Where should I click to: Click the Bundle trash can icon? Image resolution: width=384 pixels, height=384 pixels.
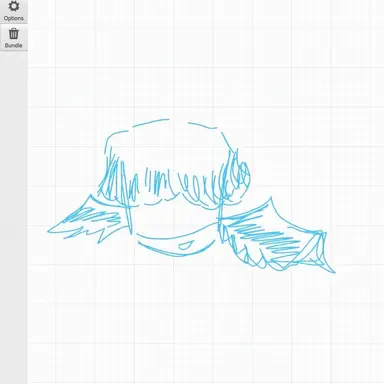coord(14,34)
